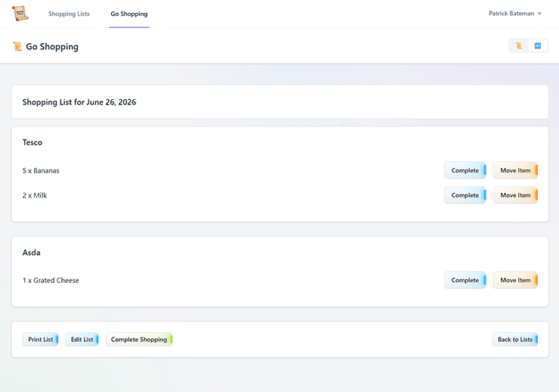Move Item for 1 x Grated Cheese
The height and width of the screenshot is (392, 559).
pos(516,280)
